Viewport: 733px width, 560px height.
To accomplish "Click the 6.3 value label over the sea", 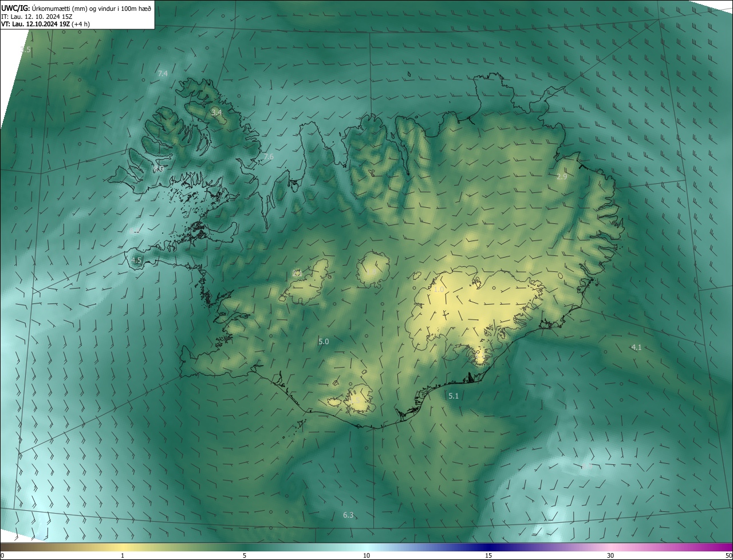I will 348,515.
